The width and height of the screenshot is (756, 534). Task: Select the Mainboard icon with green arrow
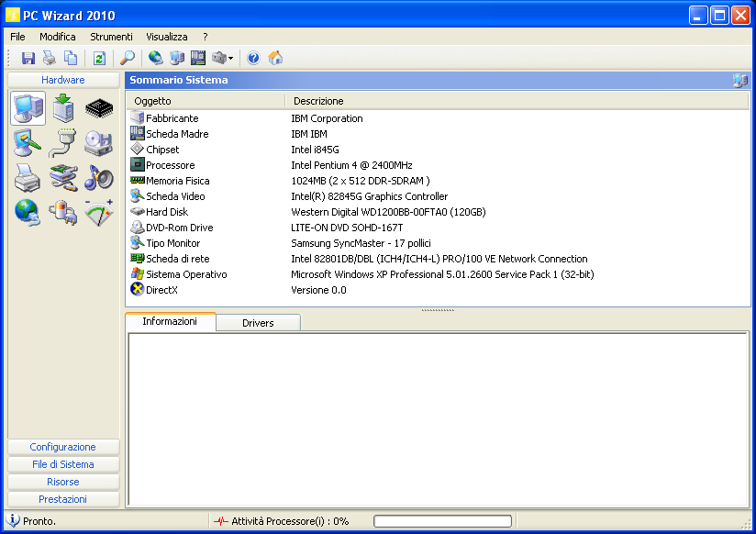pyautogui.click(x=63, y=108)
